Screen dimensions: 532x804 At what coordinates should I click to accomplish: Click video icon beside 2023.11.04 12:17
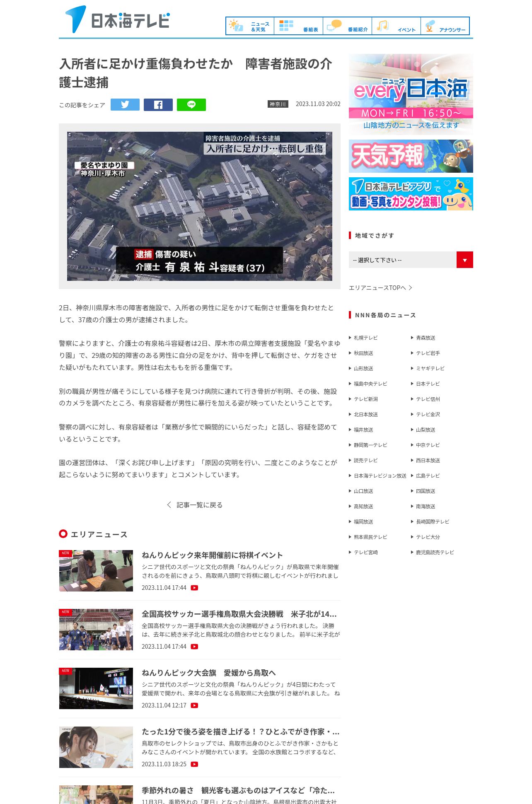pyautogui.click(x=194, y=705)
